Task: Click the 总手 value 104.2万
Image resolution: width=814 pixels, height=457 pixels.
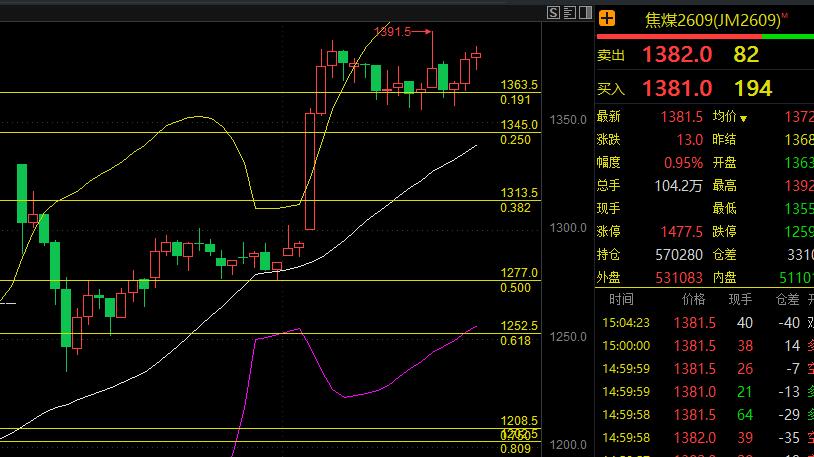Action: pos(678,185)
